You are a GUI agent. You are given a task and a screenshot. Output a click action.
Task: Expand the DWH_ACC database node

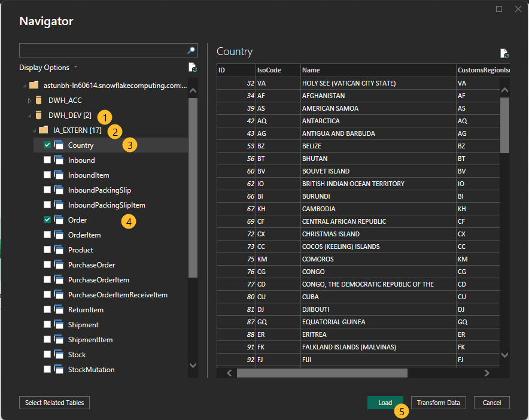point(29,100)
